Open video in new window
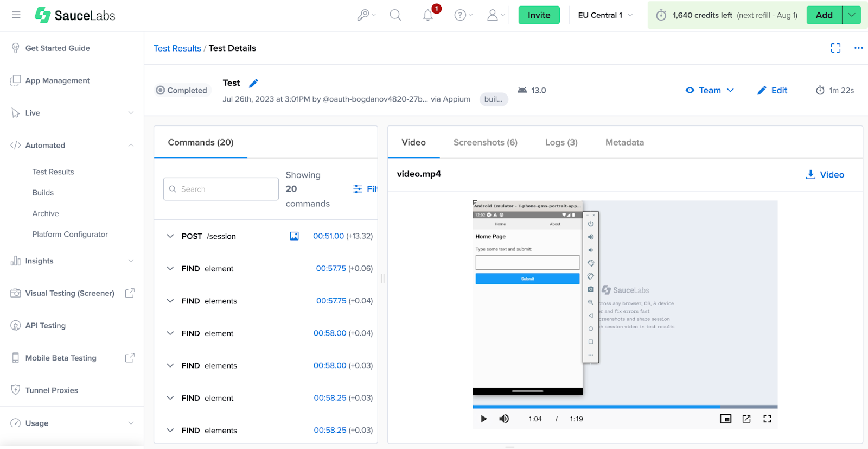The height and width of the screenshot is (449, 868). click(746, 419)
